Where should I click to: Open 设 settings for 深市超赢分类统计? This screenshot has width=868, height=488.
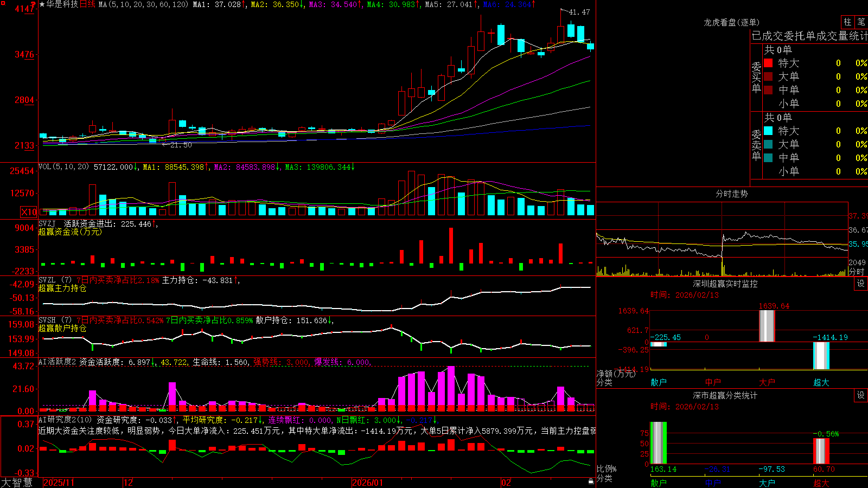(x=861, y=395)
